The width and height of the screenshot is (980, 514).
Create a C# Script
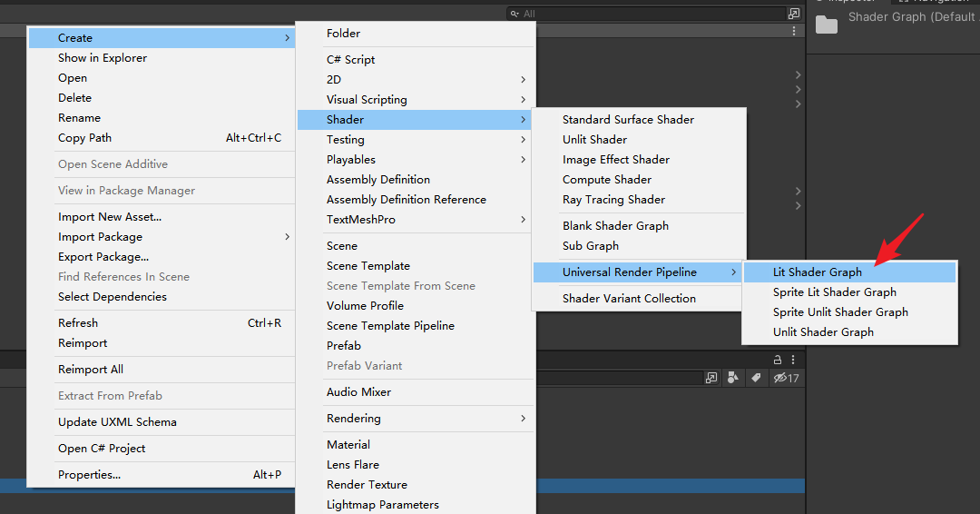pyautogui.click(x=416, y=59)
